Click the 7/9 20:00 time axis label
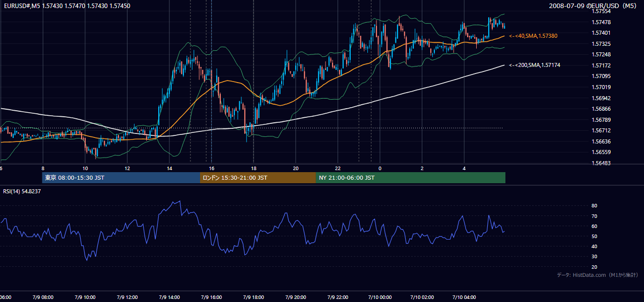 [x=296, y=297]
